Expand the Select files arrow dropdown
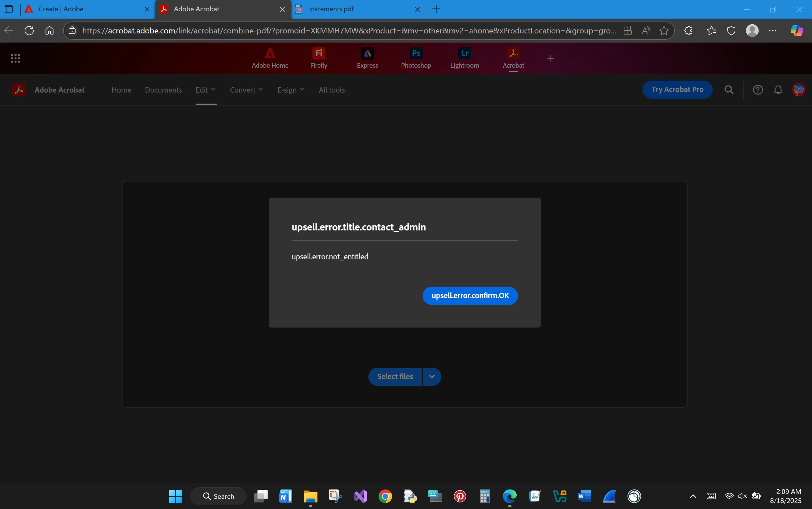The image size is (812, 509). point(431,376)
